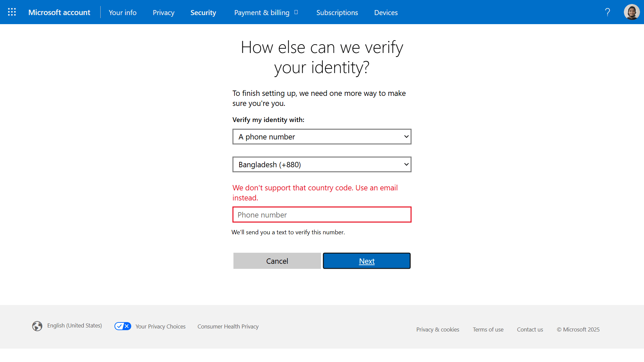
Task: Click the globe language icon
Action: (x=37, y=326)
